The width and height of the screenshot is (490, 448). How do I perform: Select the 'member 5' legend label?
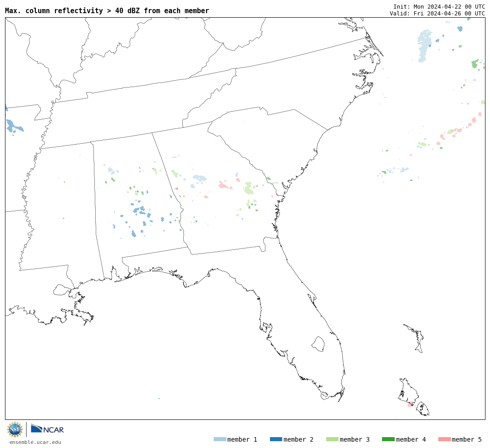click(467, 439)
